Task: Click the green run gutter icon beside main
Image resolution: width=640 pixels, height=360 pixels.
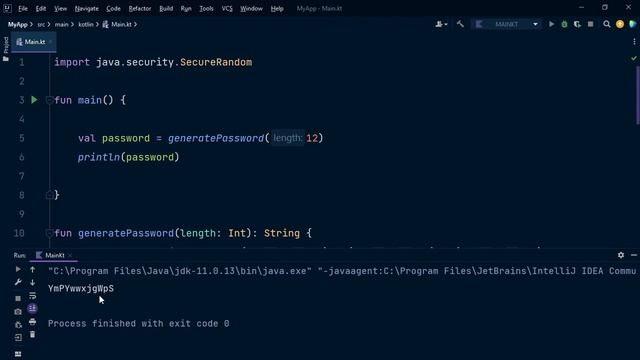Action: coord(34,100)
